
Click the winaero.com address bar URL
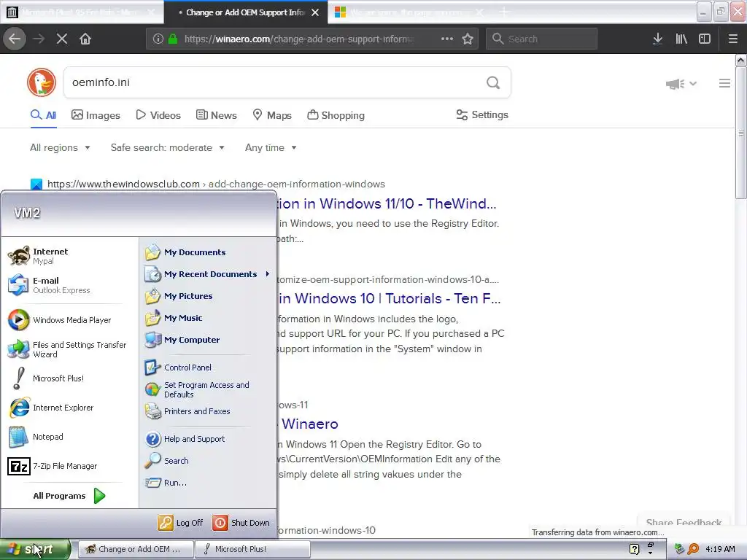[x=299, y=39]
